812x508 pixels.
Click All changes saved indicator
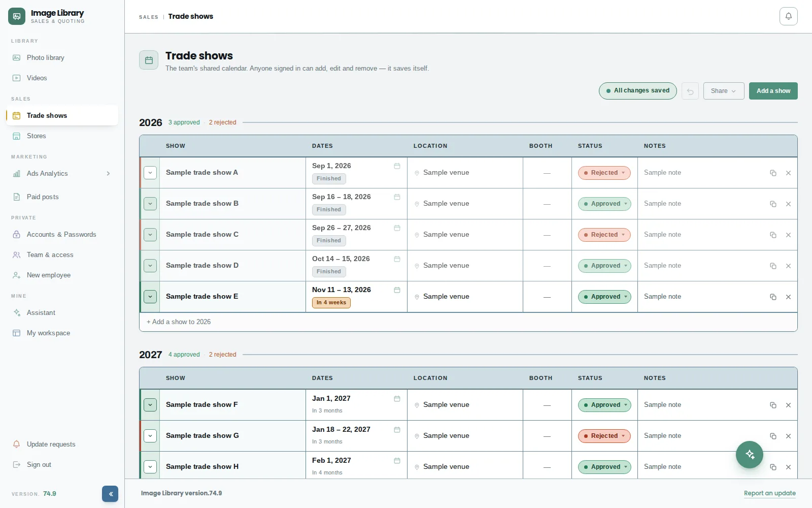point(637,91)
